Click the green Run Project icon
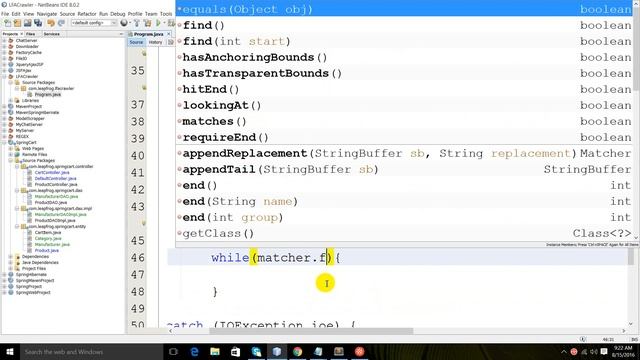Viewport: 640px width, 360px height. [158, 23]
